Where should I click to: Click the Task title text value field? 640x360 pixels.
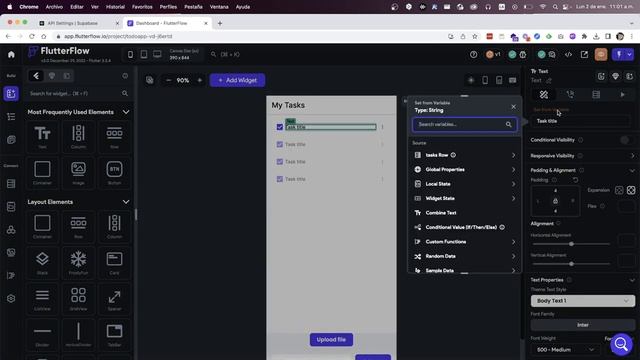tap(582, 121)
